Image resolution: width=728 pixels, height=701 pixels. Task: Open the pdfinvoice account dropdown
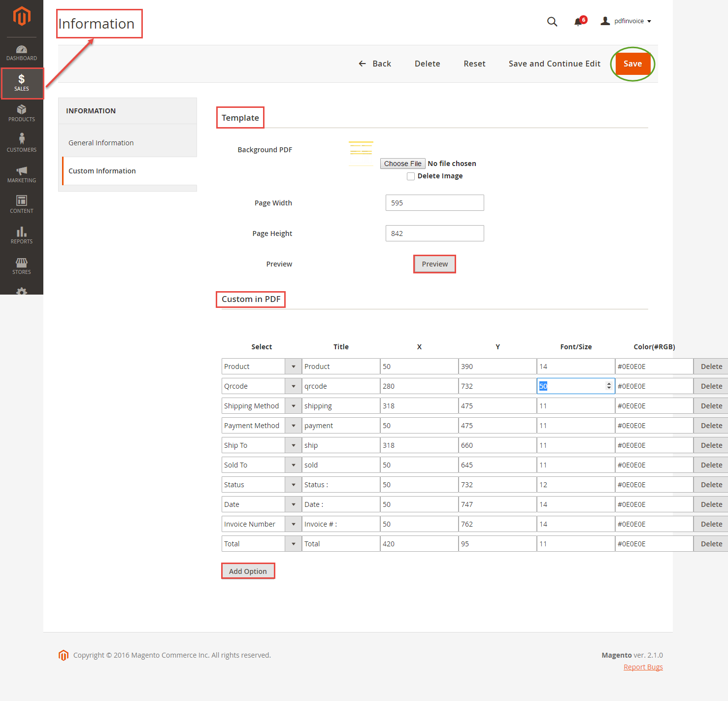pyautogui.click(x=626, y=21)
